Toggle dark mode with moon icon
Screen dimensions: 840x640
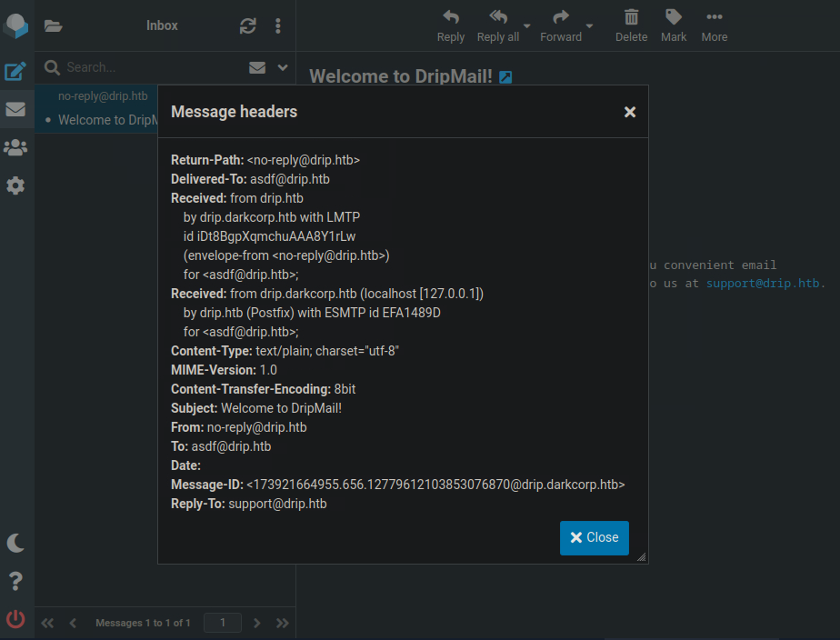(15, 544)
